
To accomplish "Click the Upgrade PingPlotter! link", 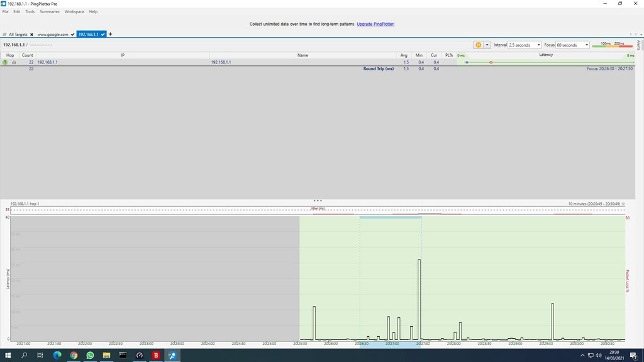I will 375,24.
